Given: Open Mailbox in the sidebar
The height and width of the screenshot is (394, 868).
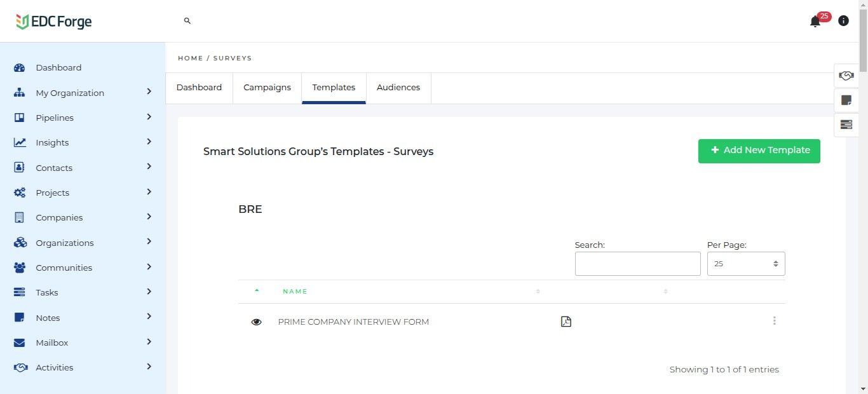Looking at the screenshot, I should tap(52, 343).
